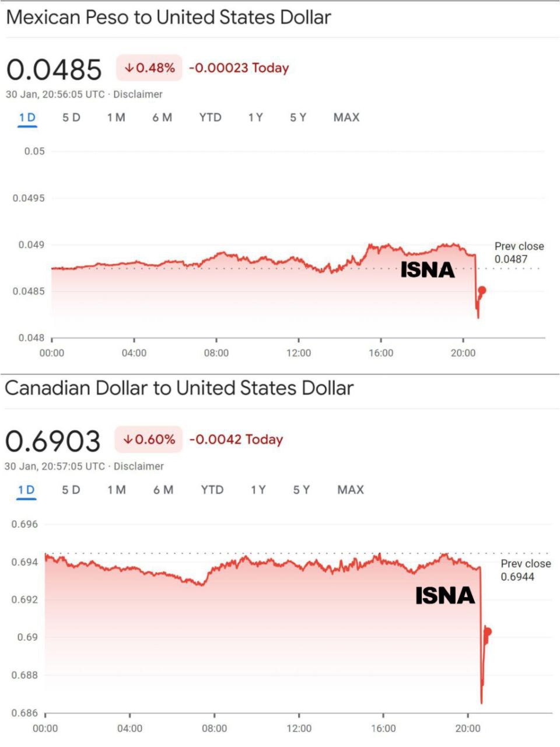Switch Mexican Peso chart to 1 M
The image size is (560, 747).
coord(116,117)
